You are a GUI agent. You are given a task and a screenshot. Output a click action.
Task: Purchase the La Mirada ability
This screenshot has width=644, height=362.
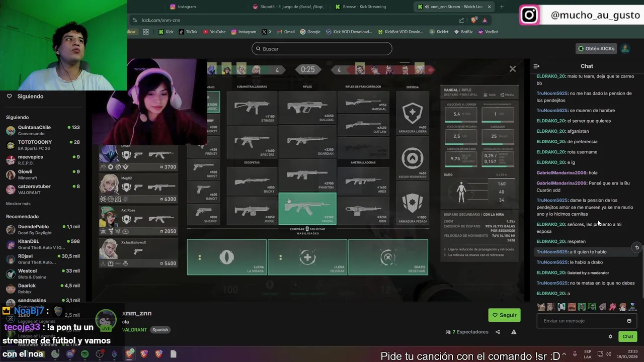[x=227, y=257]
